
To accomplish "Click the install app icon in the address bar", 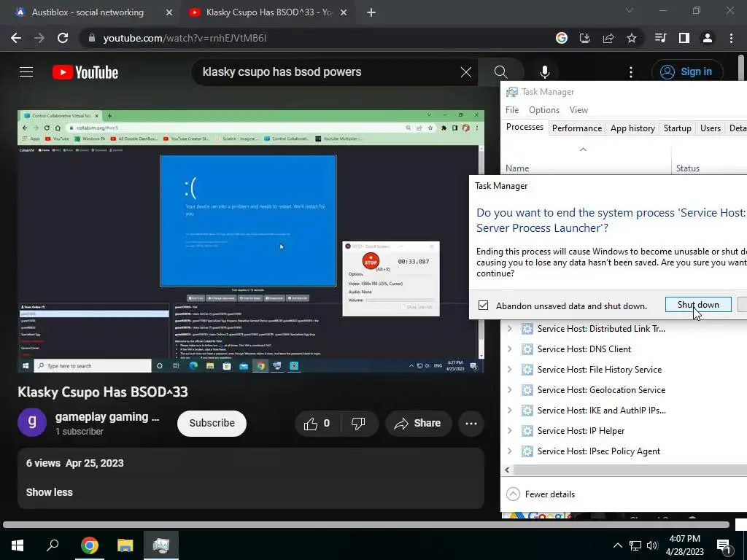I will tap(585, 38).
